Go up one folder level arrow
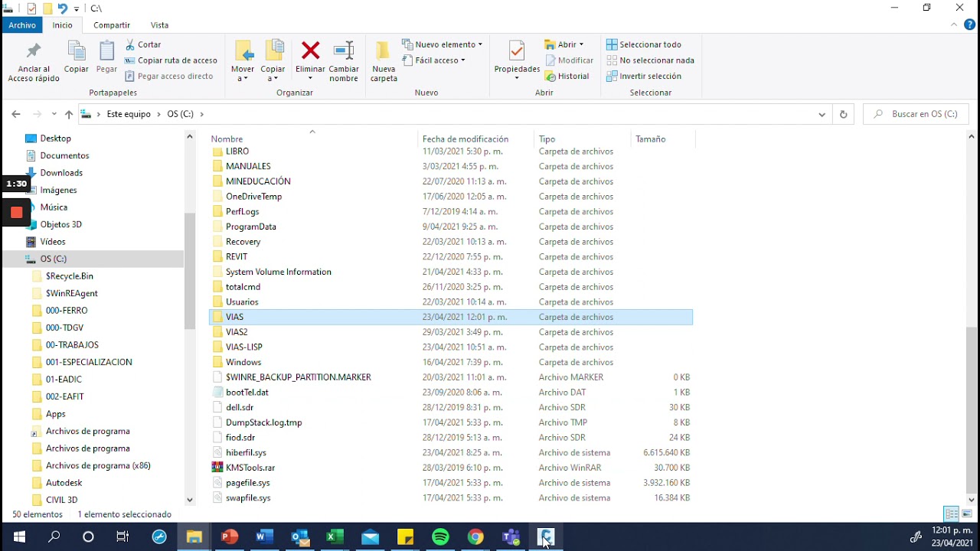 (69, 114)
